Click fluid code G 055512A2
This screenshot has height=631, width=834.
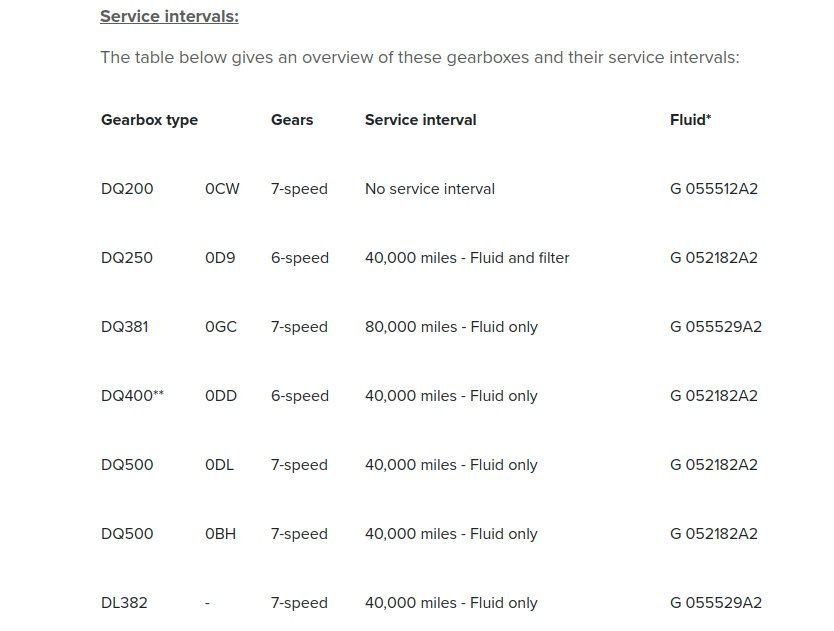(x=714, y=189)
